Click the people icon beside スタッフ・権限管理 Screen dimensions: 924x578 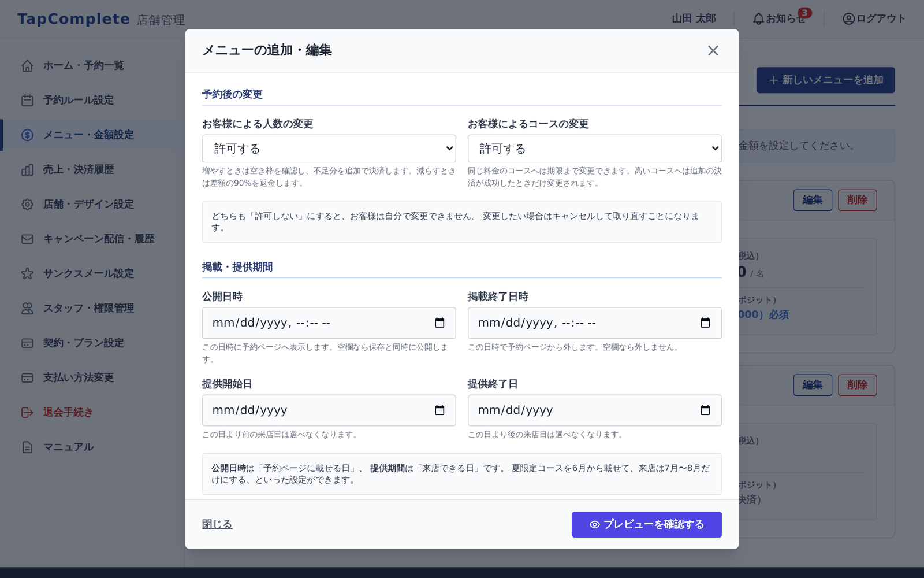coord(27,309)
